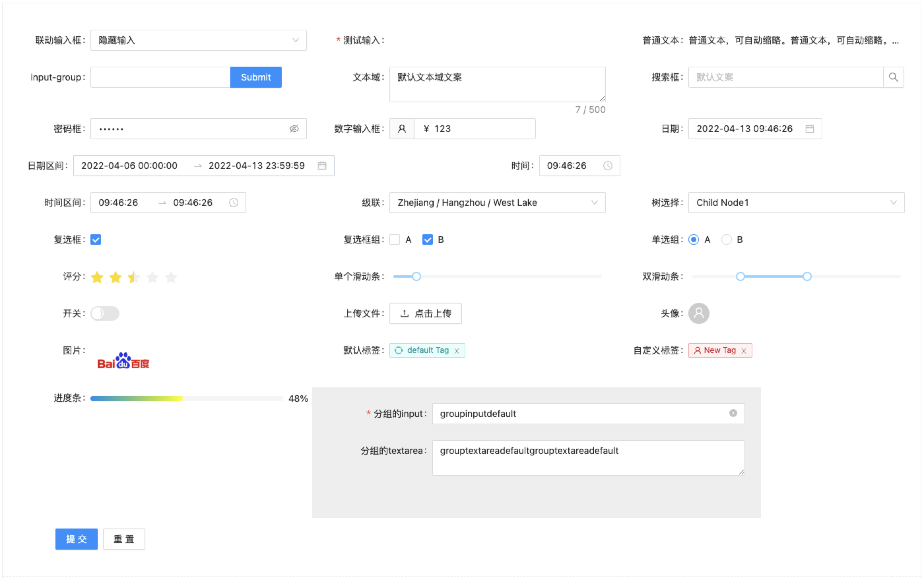Image resolution: width=924 pixels, height=578 pixels.
Task: Open the 树选择 Child Node1 dropdown
Action: point(796,203)
